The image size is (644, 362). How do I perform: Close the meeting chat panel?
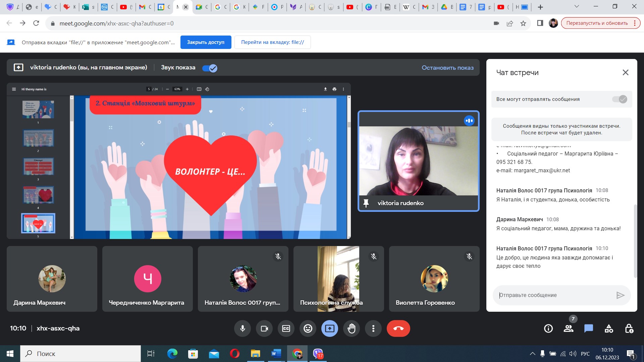(x=626, y=72)
